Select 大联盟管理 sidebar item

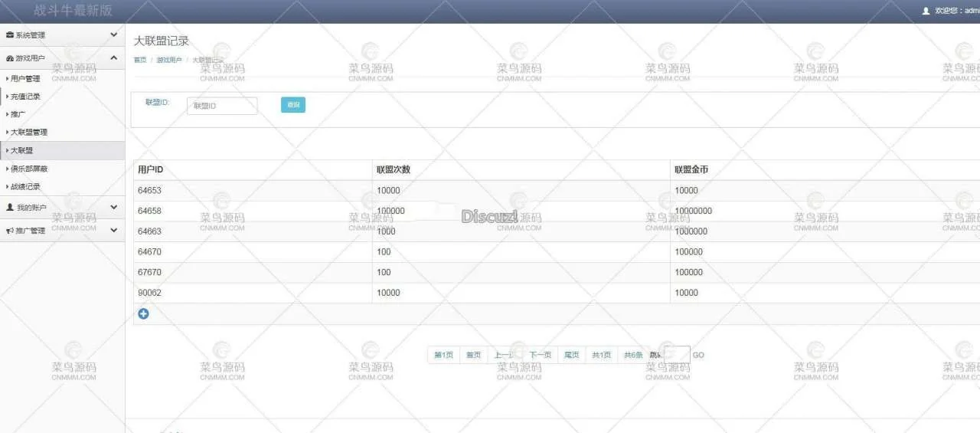tap(29, 133)
